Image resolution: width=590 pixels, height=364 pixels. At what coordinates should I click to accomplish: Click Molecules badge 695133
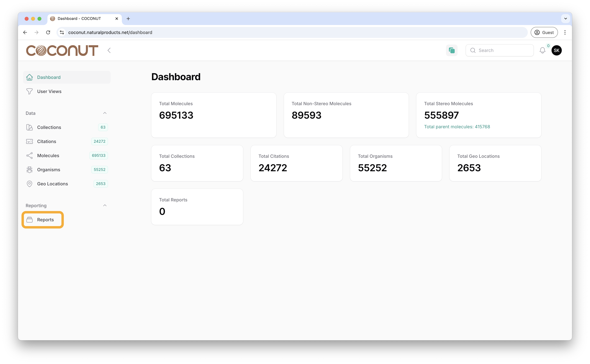(x=98, y=156)
